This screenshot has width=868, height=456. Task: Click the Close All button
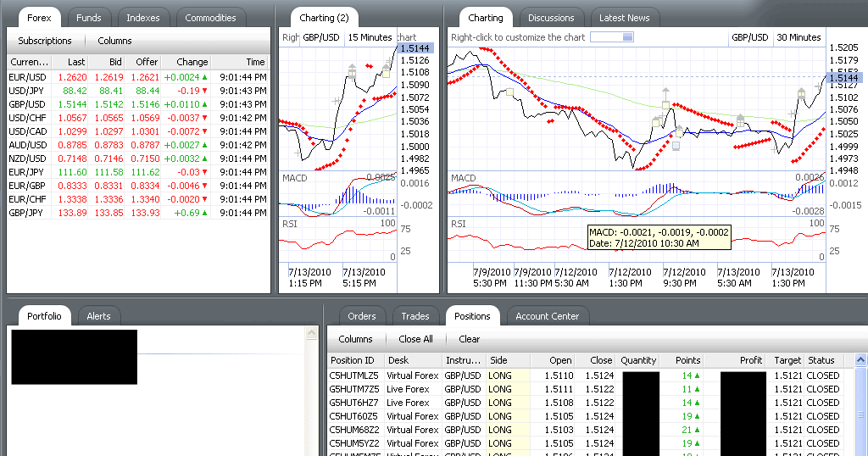tap(415, 339)
